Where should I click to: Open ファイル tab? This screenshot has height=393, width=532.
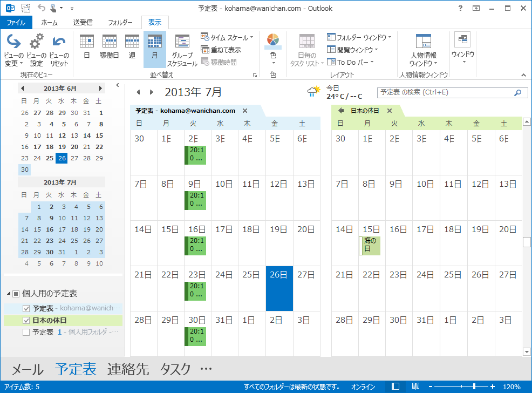(x=16, y=22)
